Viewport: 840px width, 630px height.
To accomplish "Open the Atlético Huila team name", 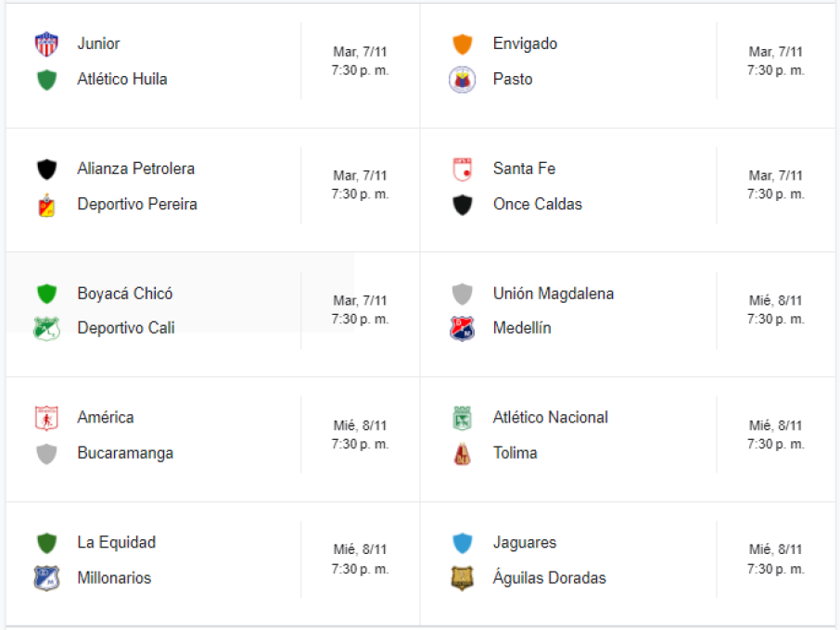I will (122, 80).
